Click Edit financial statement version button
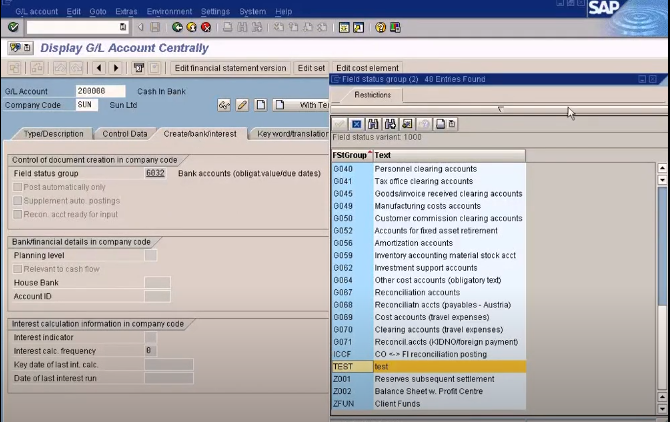The height and width of the screenshot is (422, 670). click(230, 68)
